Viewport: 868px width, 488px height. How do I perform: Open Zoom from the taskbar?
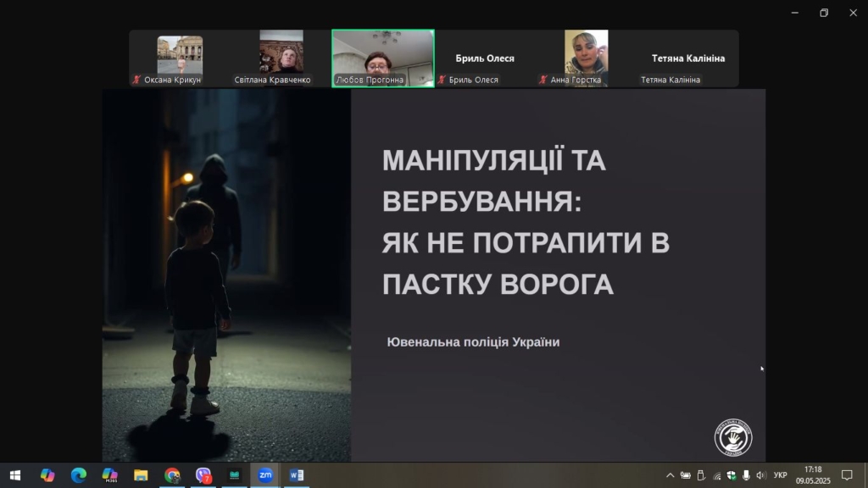click(265, 475)
